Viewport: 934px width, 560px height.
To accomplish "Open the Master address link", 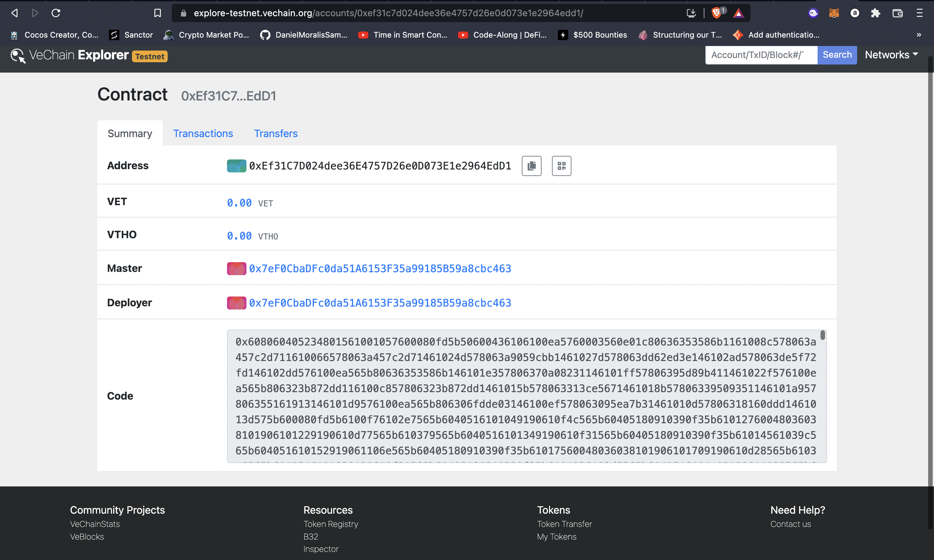I will click(x=380, y=268).
